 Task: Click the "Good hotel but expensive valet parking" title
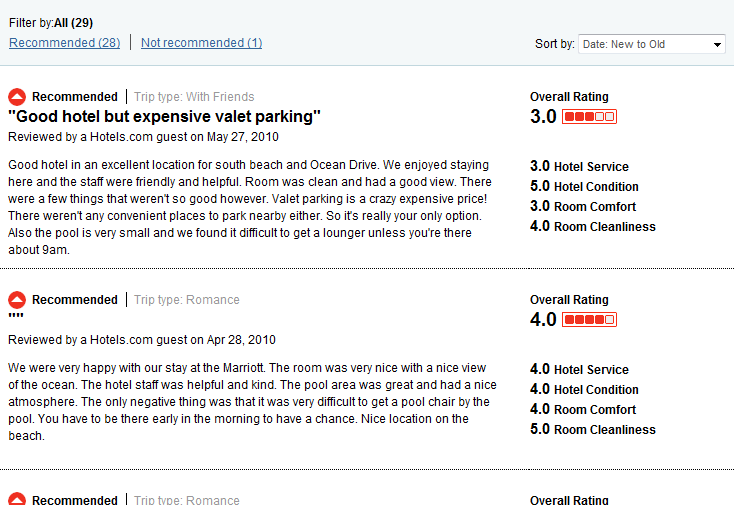pyautogui.click(x=165, y=116)
